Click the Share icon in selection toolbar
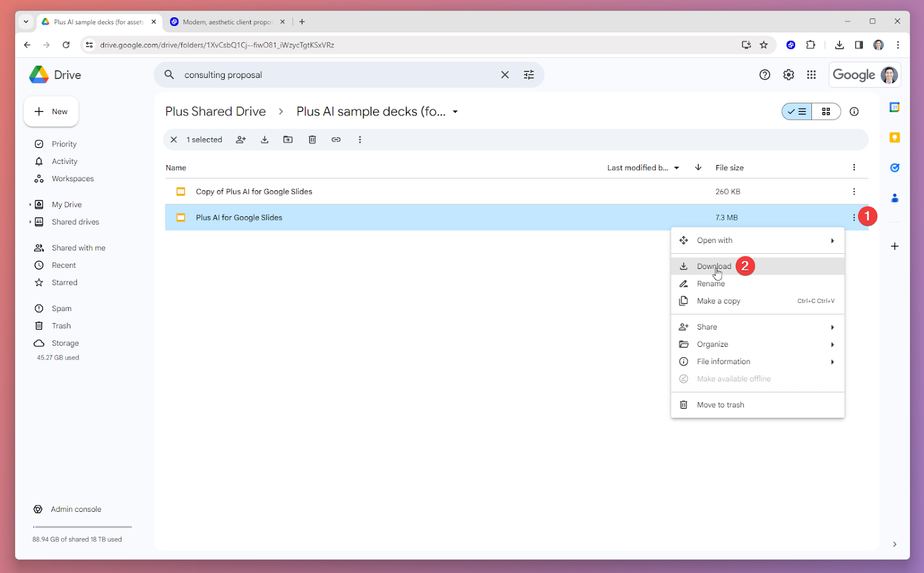Screen dimensions: 924x573 (x=241, y=140)
